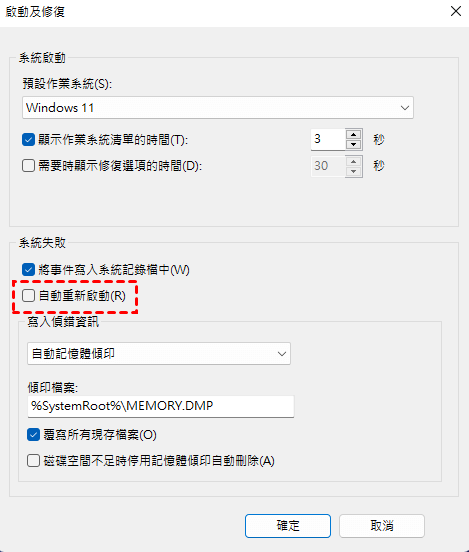This screenshot has height=552, width=469.
Task: Click the up arrow of OS list time spinner
Action: click(354, 135)
